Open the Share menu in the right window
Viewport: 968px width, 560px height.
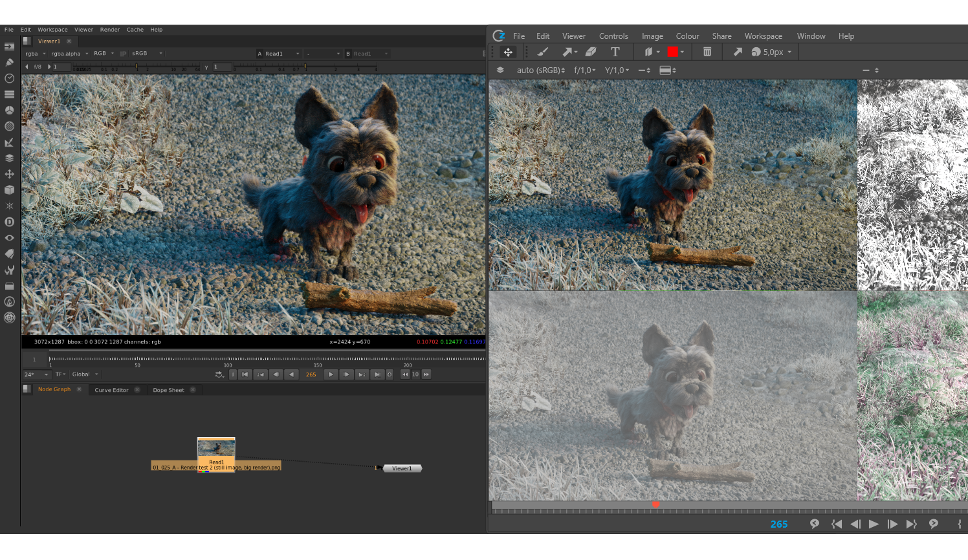click(721, 36)
